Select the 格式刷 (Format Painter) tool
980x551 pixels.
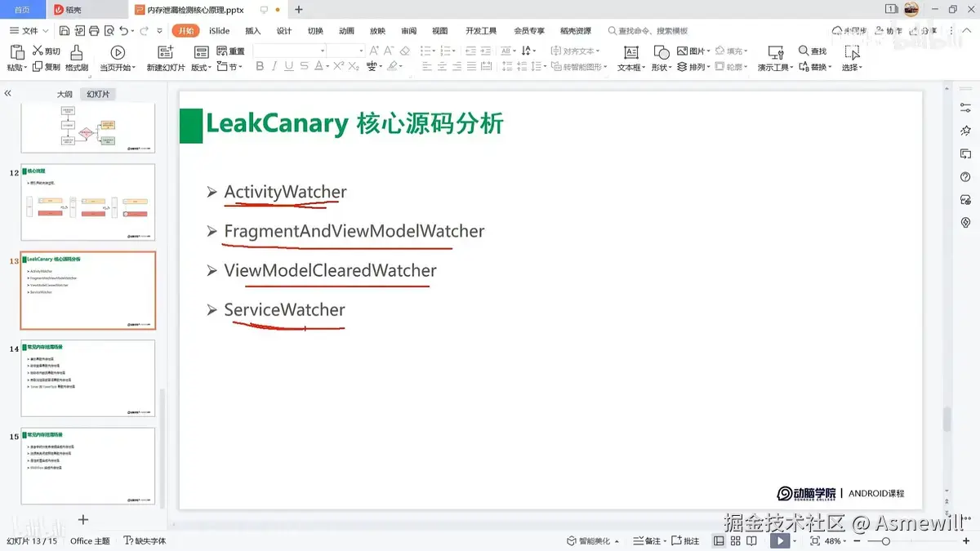pyautogui.click(x=77, y=59)
